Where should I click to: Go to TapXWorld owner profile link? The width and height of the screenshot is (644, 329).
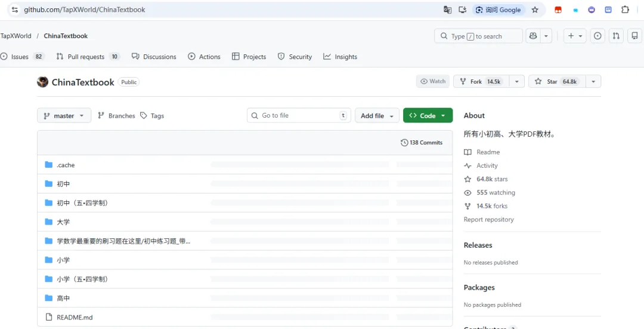[x=16, y=36]
